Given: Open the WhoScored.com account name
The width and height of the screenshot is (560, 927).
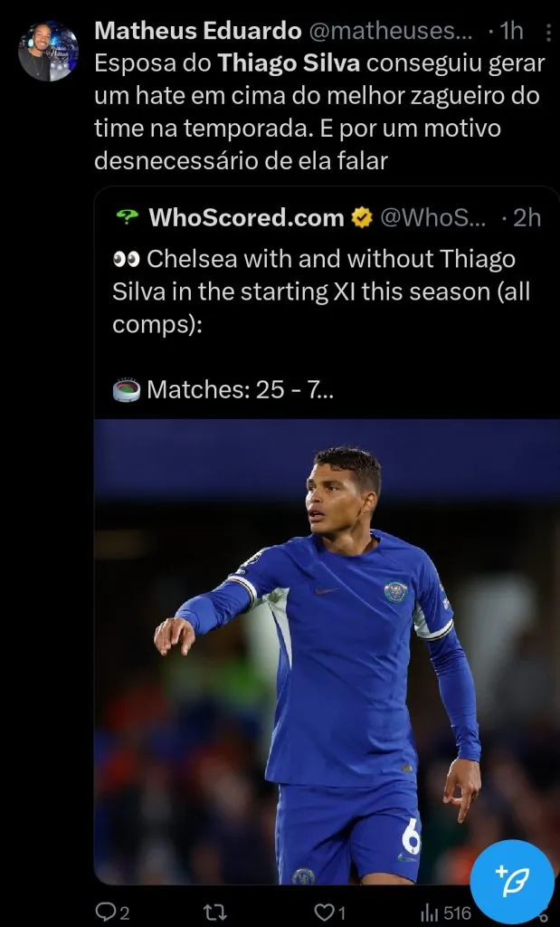Looking at the screenshot, I should (246, 218).
